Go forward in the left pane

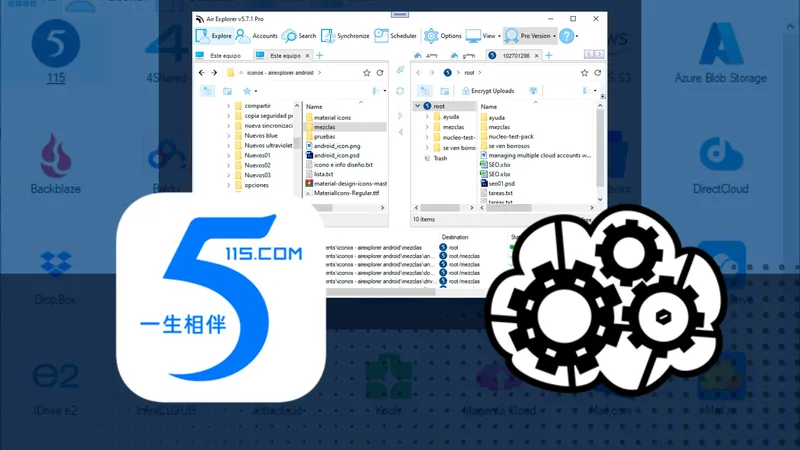(214, 73)
